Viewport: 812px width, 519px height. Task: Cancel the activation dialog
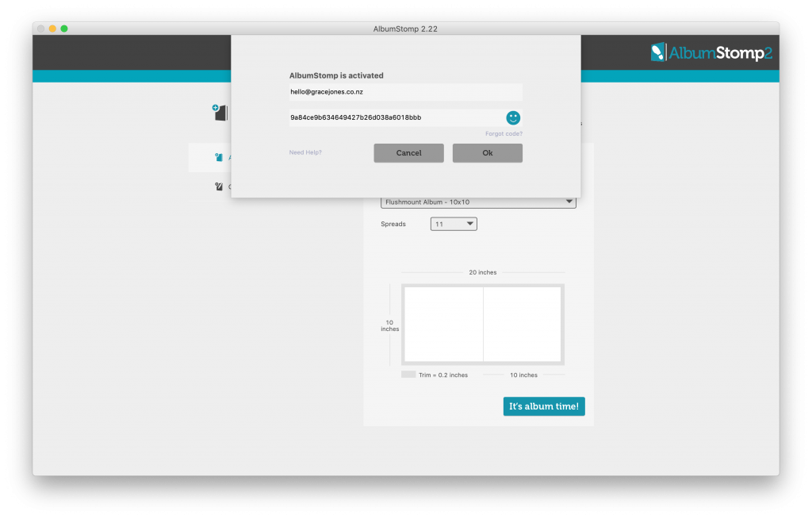pos(408,153)
